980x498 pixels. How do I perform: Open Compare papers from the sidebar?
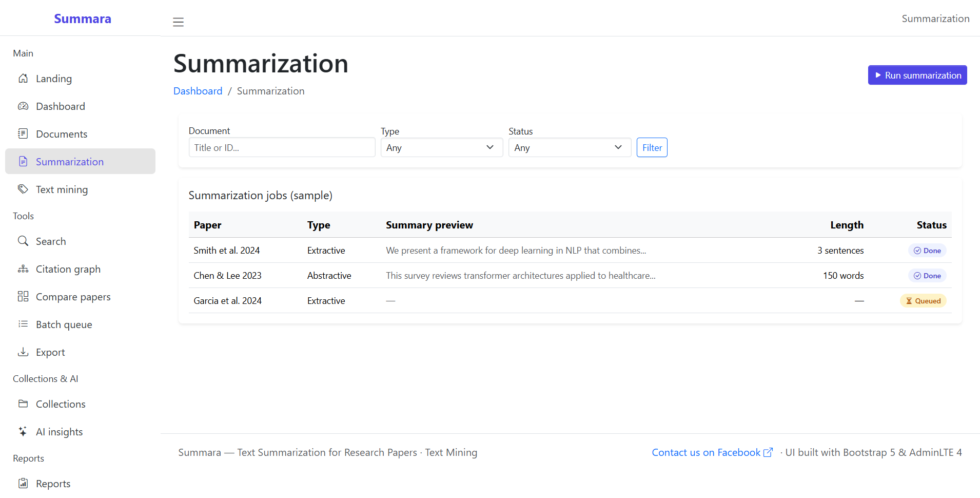pyautogui.click(x=73, y=296)
